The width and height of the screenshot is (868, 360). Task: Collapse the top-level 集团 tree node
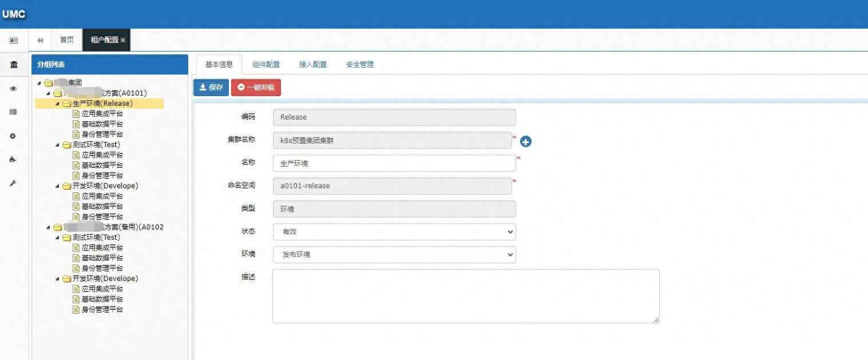[39, 84]
